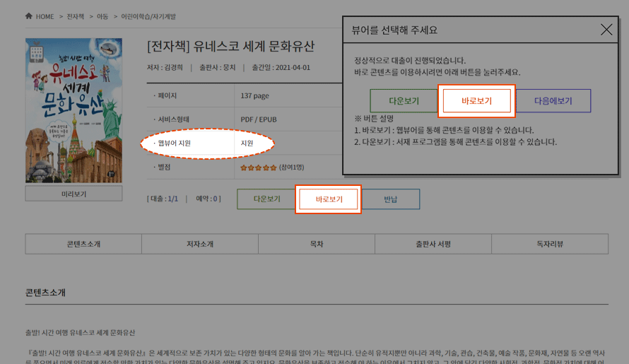This screenshot has height=364, width=629.
Task: Open the 목차 tab
Action: point(317,244)
